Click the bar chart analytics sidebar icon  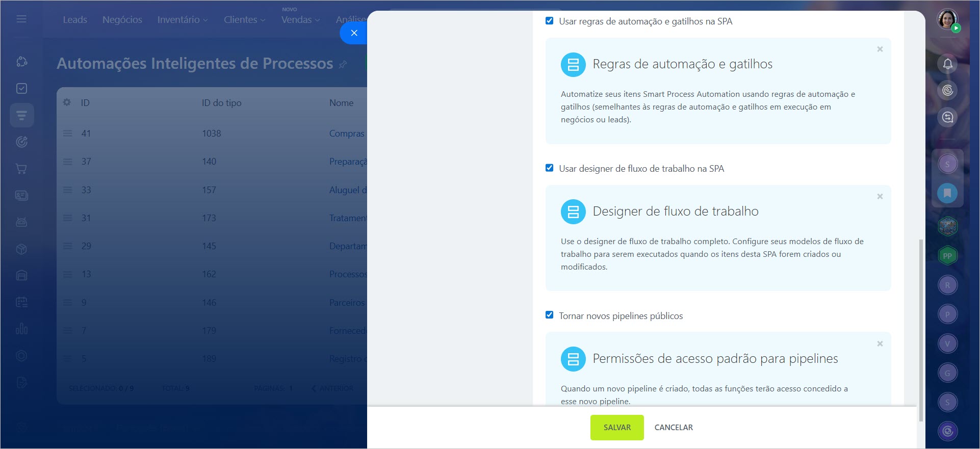tap(21, 329)
